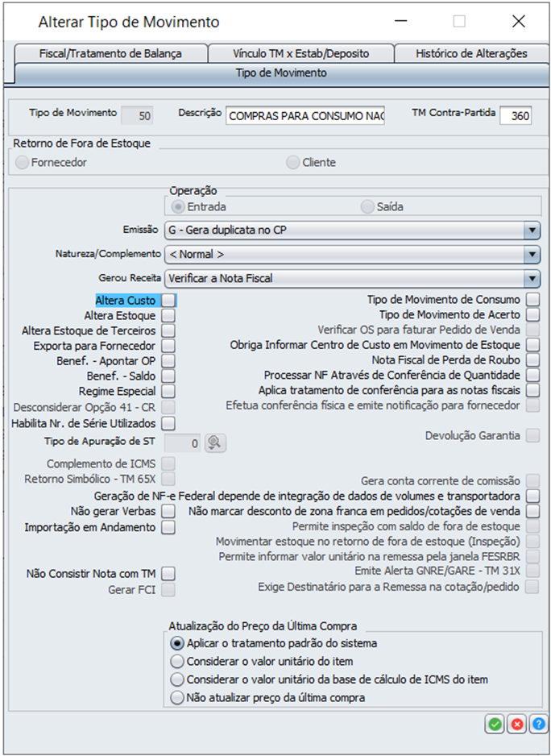Enable Habilita Nr. de Série Utilizados
Image resolution: width=551 pixels, height=756 pixels.
point(168,423)
